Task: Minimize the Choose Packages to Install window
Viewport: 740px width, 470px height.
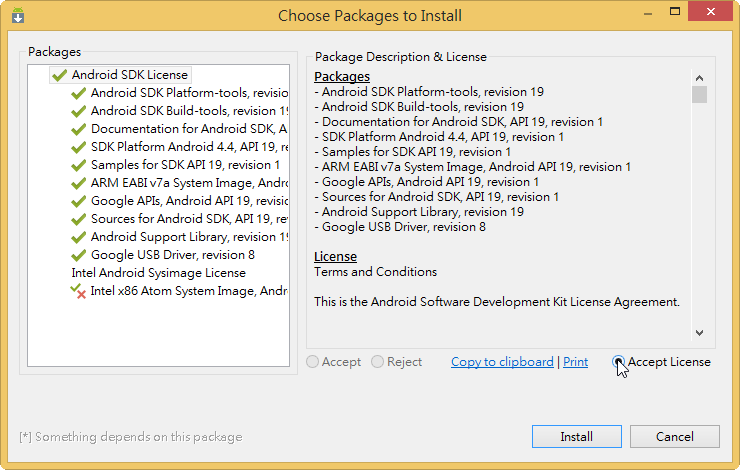Action: [648, 13]
